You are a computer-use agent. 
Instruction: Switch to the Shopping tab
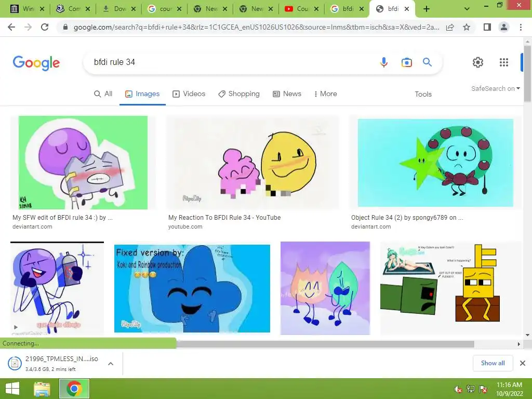(239, 94)
